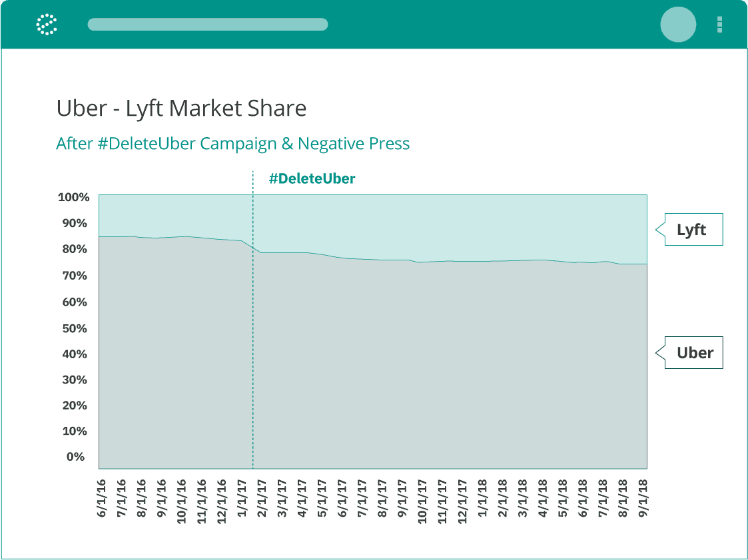
Task: Select the Uber shaded area region
Action: pos(373,366)
